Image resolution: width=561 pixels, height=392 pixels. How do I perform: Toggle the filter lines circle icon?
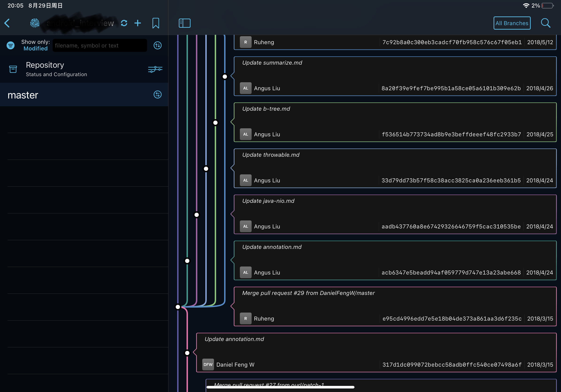11,45
